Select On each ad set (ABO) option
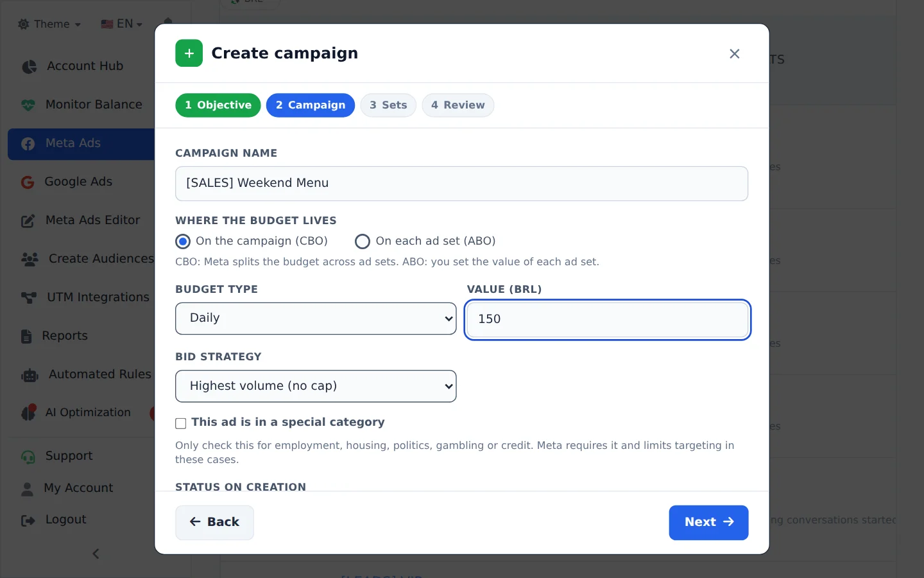Image resolution: width=924 pixels, height=578 pixels. point(363,241)
